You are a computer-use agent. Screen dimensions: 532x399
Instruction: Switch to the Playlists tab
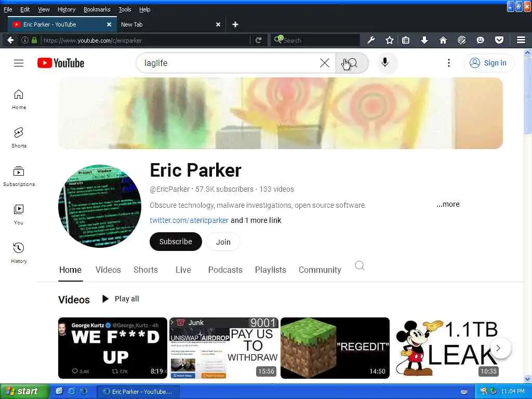click(270, 270)
